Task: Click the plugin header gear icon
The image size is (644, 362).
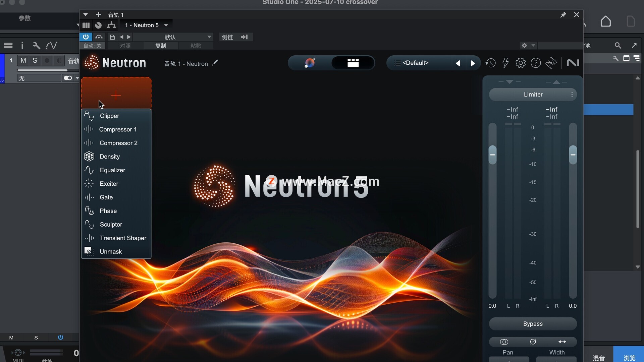Action: click(524, 45)
